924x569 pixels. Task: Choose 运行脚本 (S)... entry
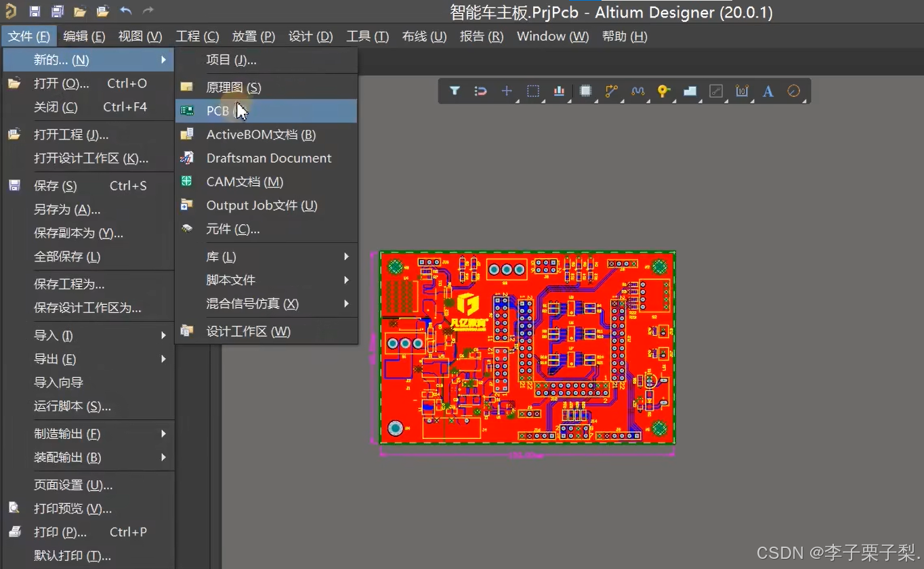click(89, 406)
